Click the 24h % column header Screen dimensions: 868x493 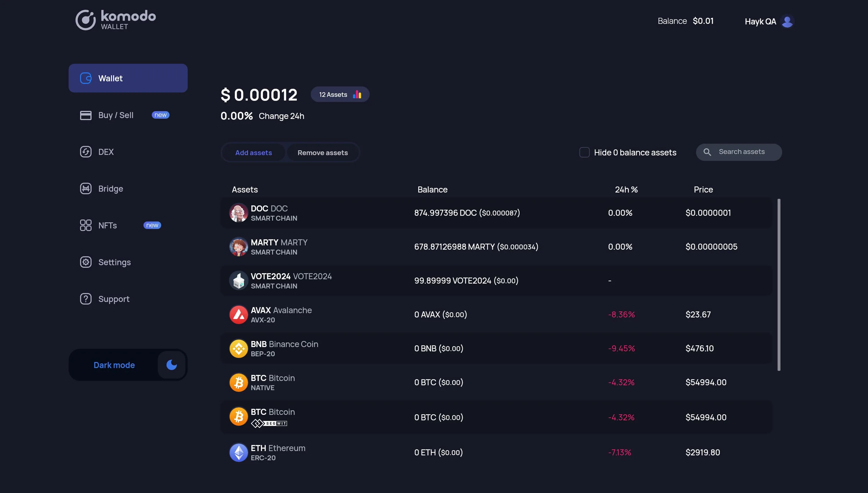[x=626, y=190]
